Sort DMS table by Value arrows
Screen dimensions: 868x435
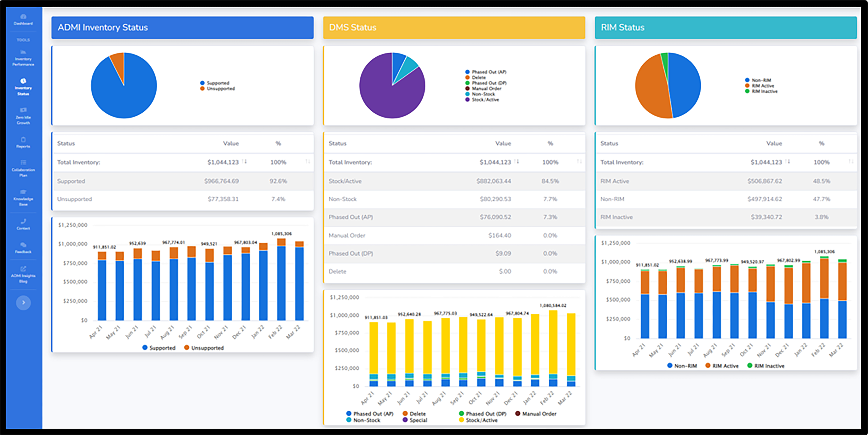point(517,162)
